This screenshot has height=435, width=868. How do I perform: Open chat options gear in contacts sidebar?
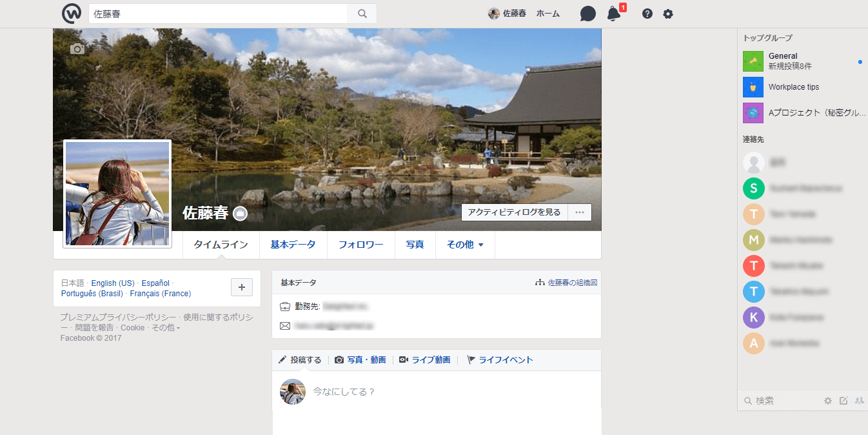(828, 401)
